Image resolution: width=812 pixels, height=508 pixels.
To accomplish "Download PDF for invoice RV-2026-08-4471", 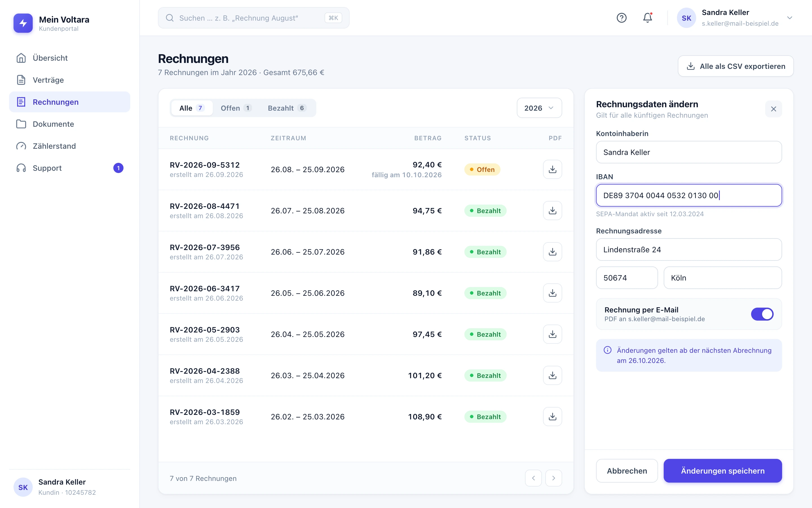I will 552,211.
